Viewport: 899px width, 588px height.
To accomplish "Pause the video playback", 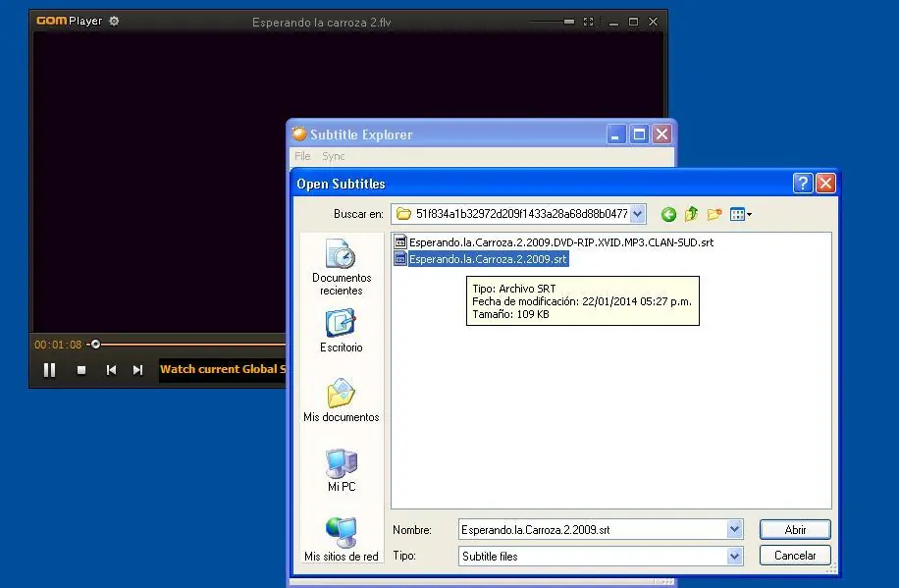I will 49,370.
